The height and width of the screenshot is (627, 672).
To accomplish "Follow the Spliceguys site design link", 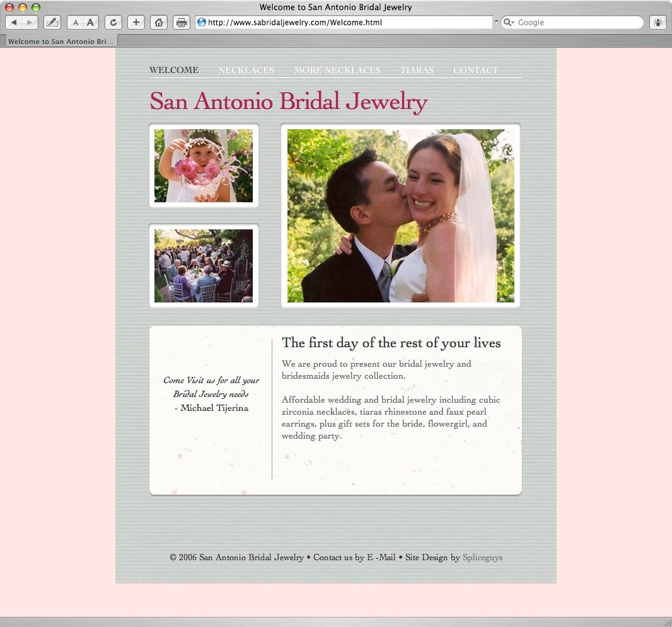I will click(x=483, y=558).
